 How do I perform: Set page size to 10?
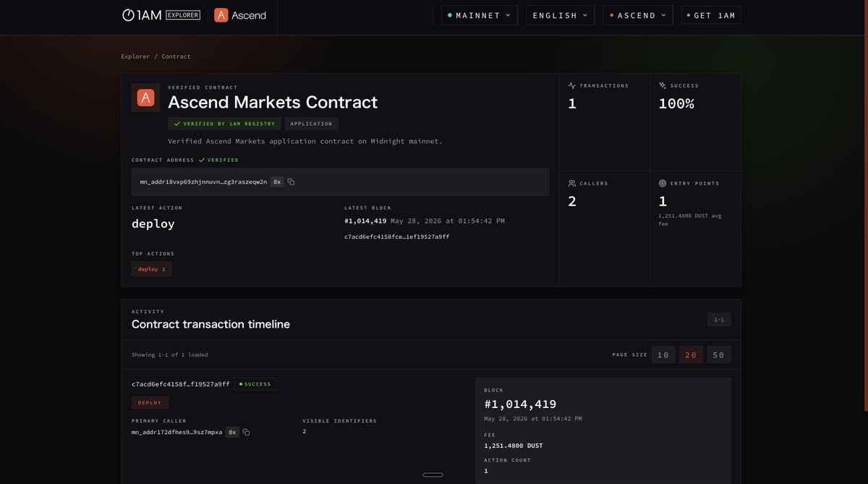[x=663, y=354]
